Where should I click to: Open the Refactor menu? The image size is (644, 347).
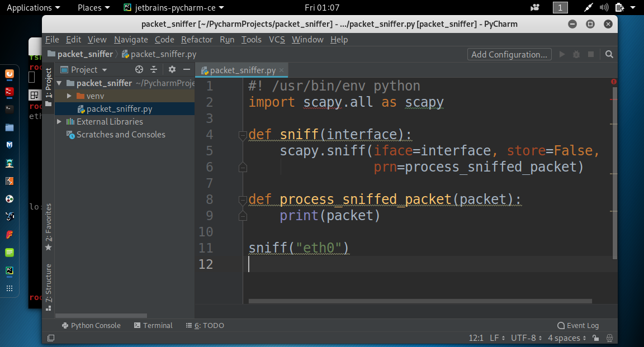(197, 40)
